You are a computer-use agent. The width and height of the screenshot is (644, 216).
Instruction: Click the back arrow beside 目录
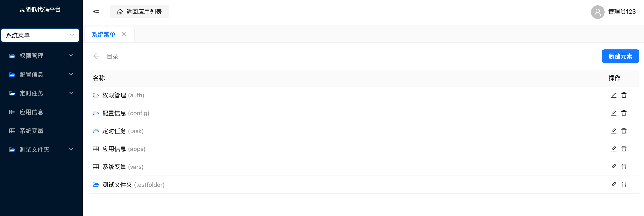[96, 56]
